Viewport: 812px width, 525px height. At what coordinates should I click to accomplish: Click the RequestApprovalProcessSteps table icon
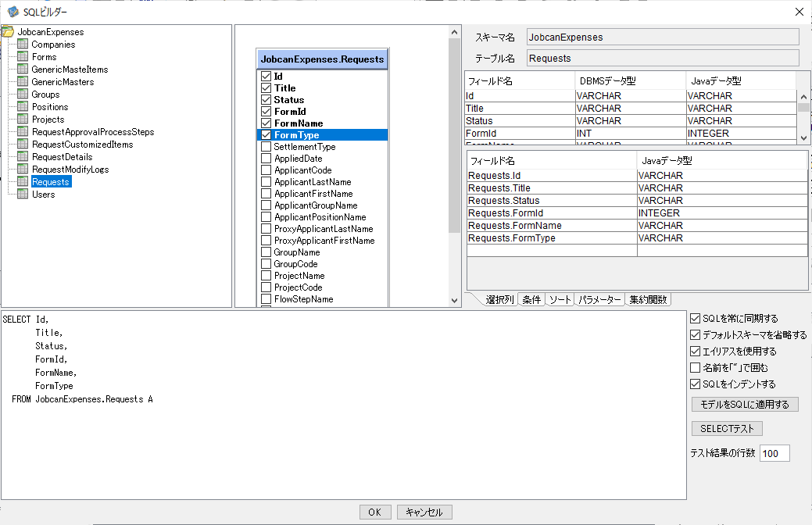coord(23,131)
